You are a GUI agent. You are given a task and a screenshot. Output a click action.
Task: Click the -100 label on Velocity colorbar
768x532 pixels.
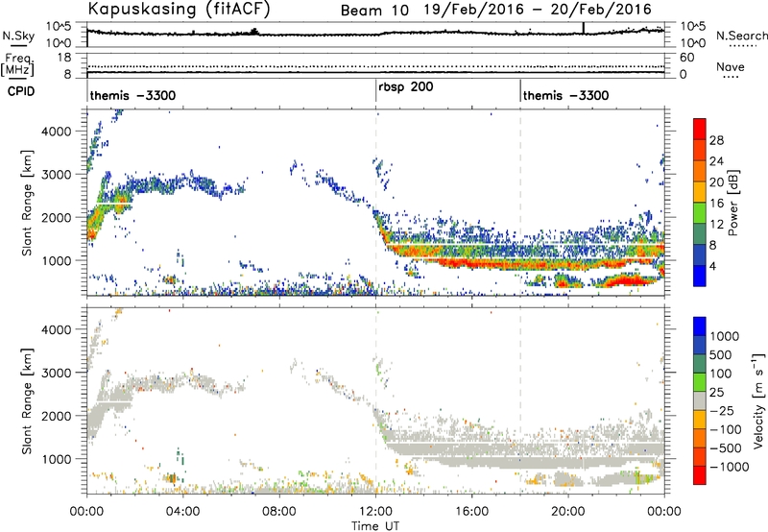[x=726, y=429]
